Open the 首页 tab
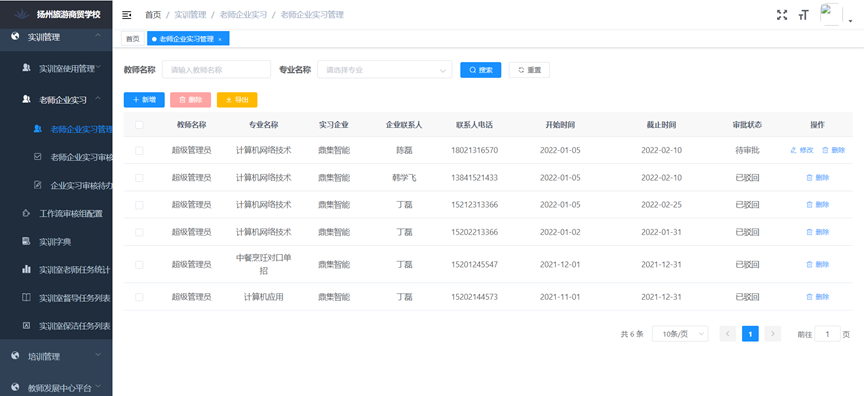Image resolution: width=864 pixels, height=396 pixels. 133,39
